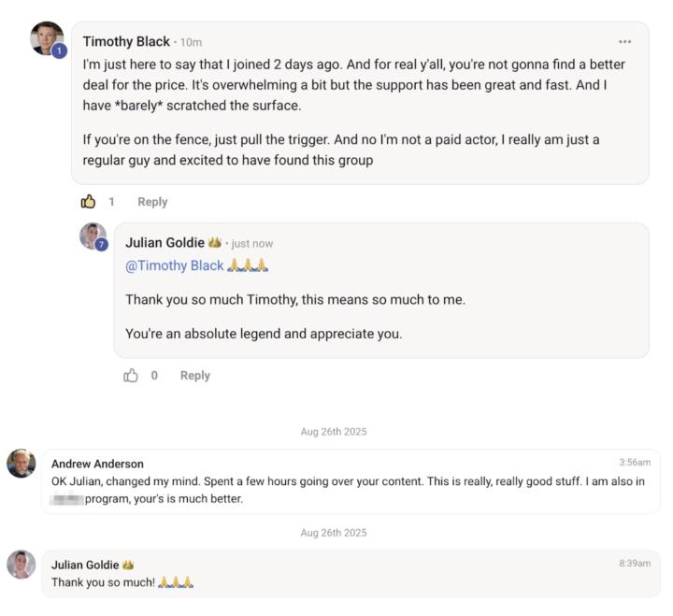Click the thumbs-up icon on Timothy Black's comment
This screenshot has height=616, width=673.
coord(89,201)
